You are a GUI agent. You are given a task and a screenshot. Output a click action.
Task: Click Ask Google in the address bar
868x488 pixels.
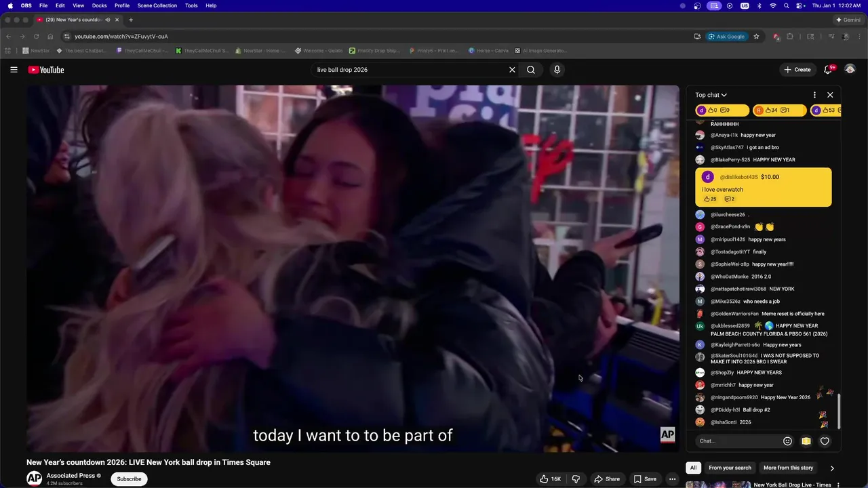(726, 37)
